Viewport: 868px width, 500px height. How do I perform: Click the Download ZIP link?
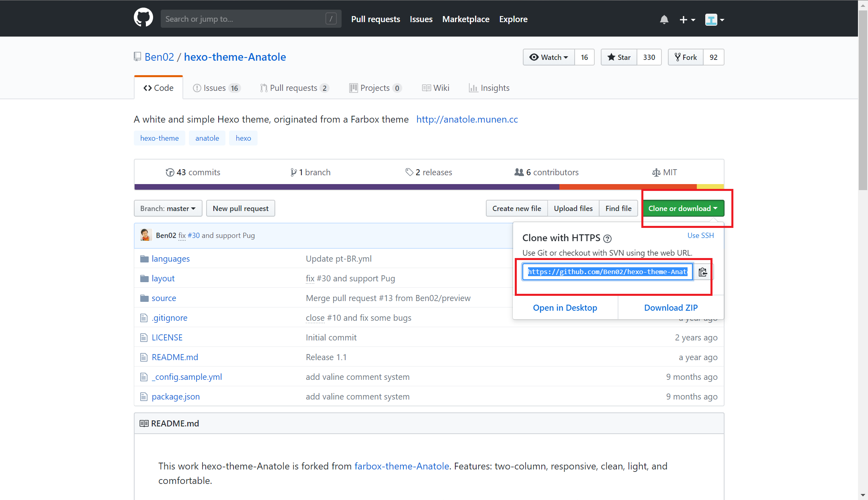671,308
